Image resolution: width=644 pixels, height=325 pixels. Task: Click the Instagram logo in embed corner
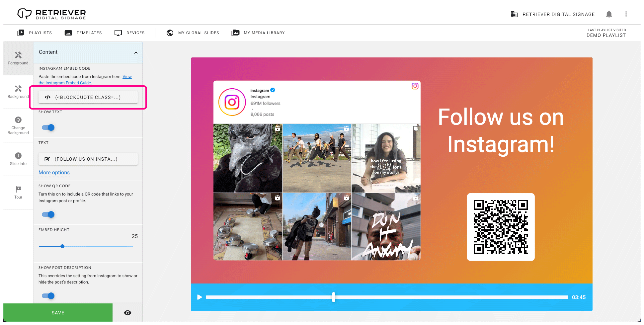coord(415,86)
